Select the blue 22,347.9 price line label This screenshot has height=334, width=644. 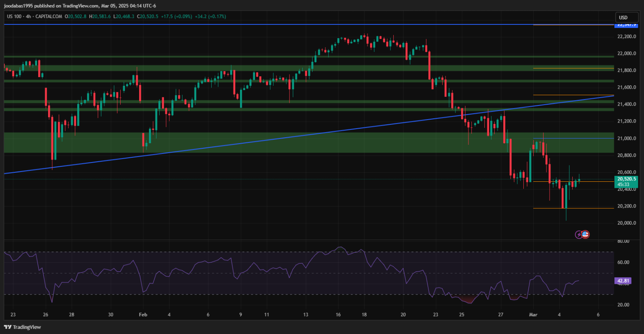pos(627,25)
